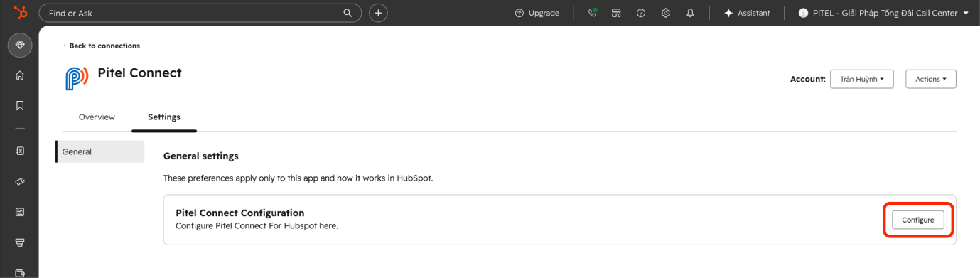Click the magnifying glass search icon

tap(348, 13)
